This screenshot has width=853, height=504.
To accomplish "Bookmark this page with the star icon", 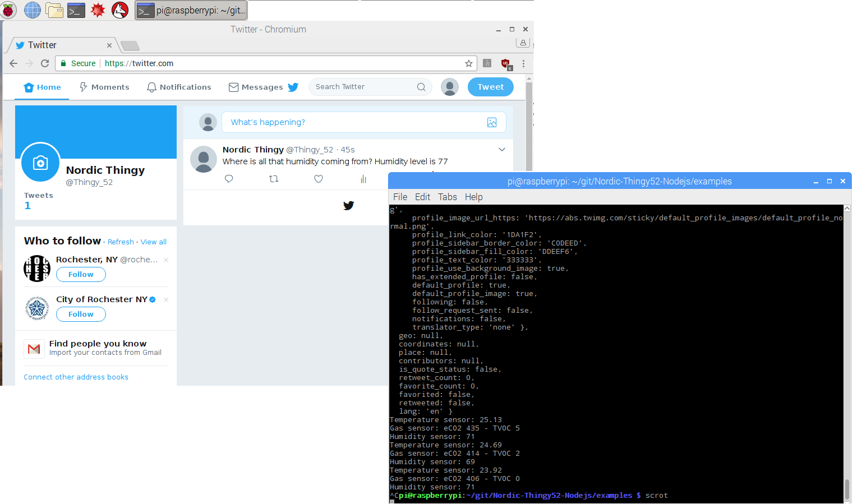I will point(469,63).
